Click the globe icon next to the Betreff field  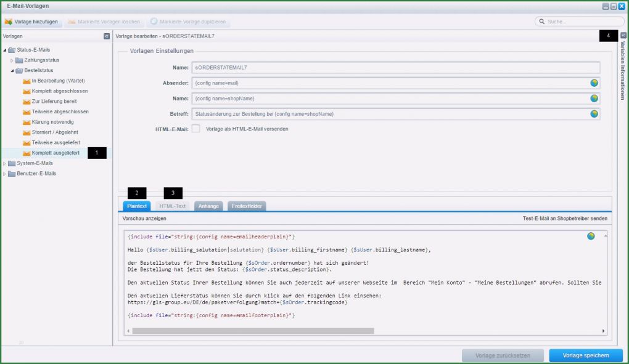(593, 113)
